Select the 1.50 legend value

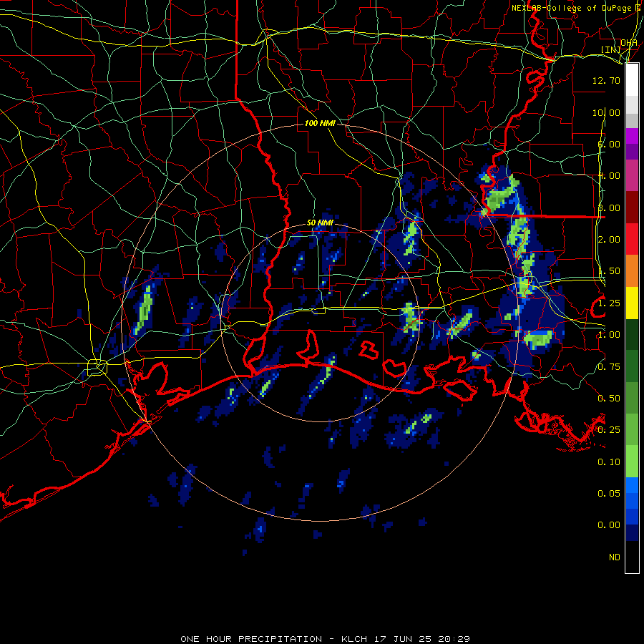click(x=609, y=271)
